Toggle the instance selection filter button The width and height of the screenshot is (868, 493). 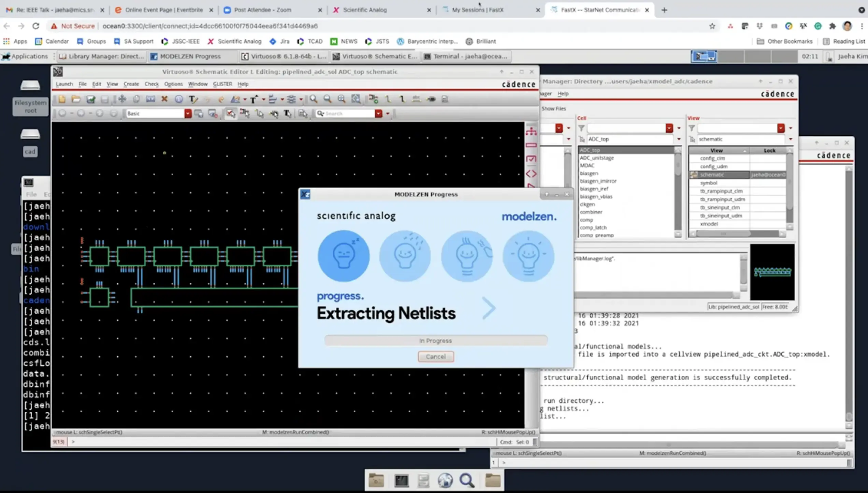(245, 114)
